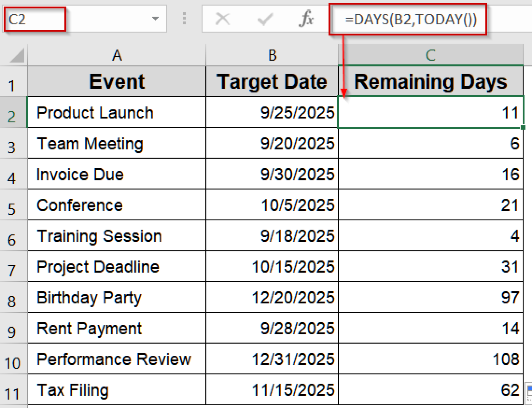Select the cell containing 12/20/2025
532x408 pixels.
pos(272,298)
